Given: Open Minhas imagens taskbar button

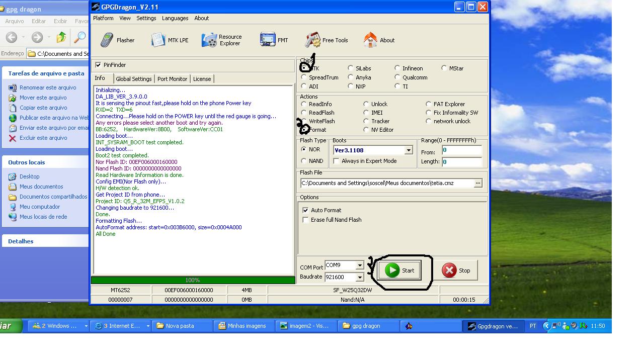Looking at the screenshot, I should pyautogui.click(x=244, y=326).
